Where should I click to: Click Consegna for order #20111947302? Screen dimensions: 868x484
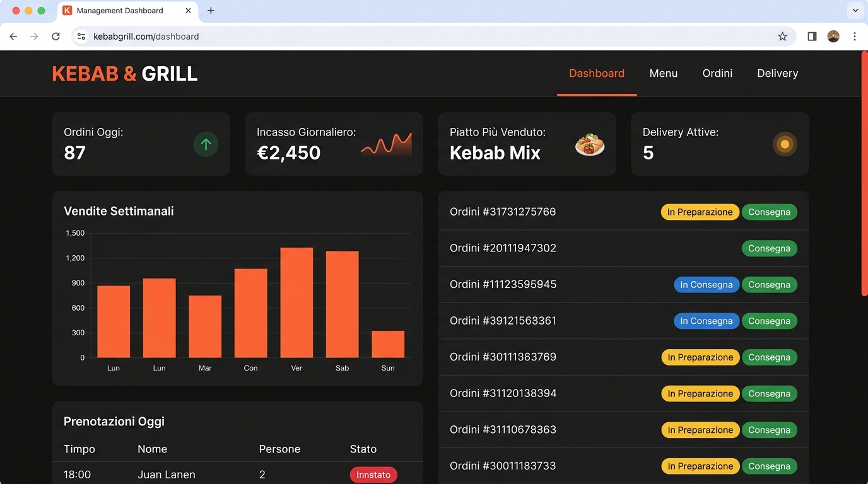[769, 248]
